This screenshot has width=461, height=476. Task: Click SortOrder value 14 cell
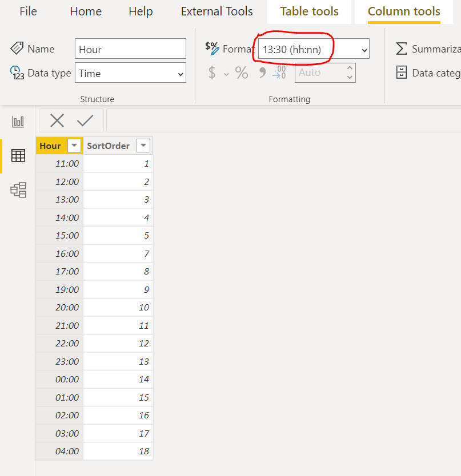(x=118, y=379)
